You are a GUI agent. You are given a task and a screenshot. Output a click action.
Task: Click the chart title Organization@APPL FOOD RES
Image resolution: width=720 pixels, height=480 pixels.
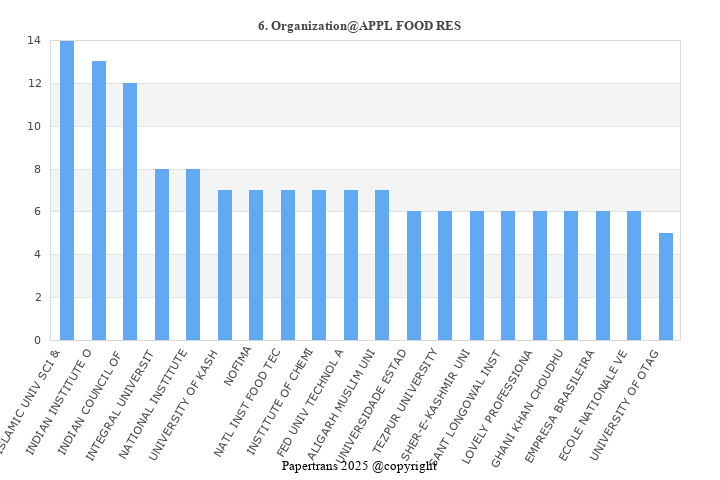click(359, 25)
